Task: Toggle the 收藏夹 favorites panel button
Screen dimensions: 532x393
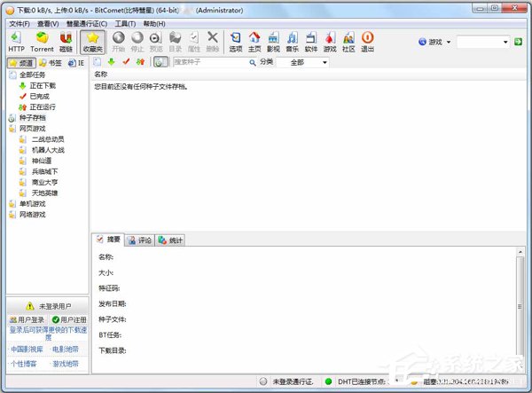Action: (x=92, y=41)
